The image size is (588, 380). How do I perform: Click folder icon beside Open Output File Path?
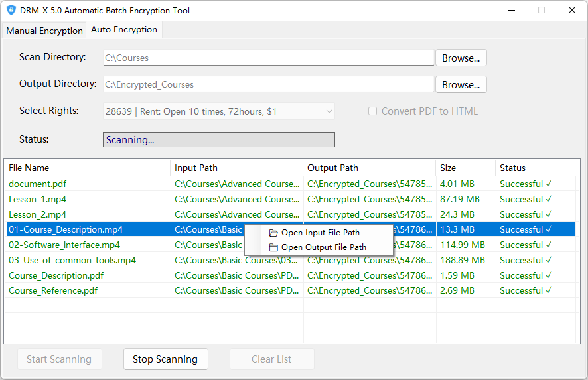273,247
